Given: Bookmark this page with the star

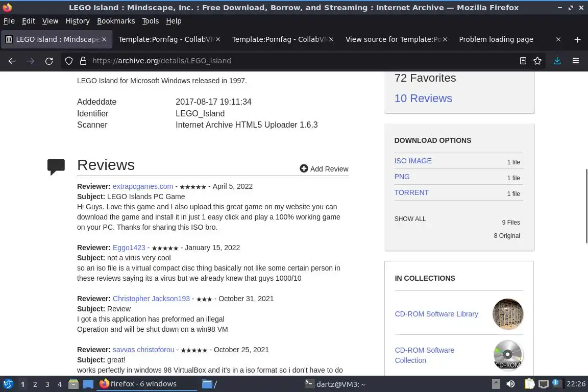Looking at the screenshot, I should [x=537, y=61].
